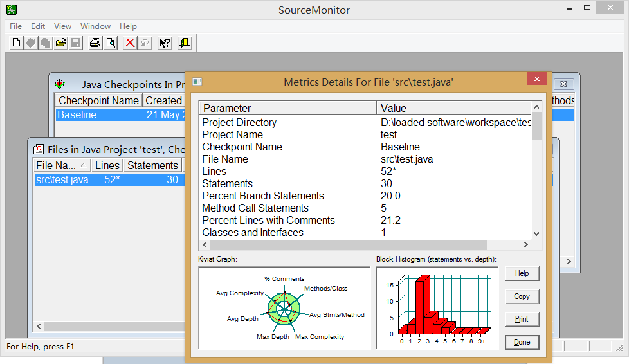Click the New Project toolbar icon
629x364 pixels.
tap(17, 42)
